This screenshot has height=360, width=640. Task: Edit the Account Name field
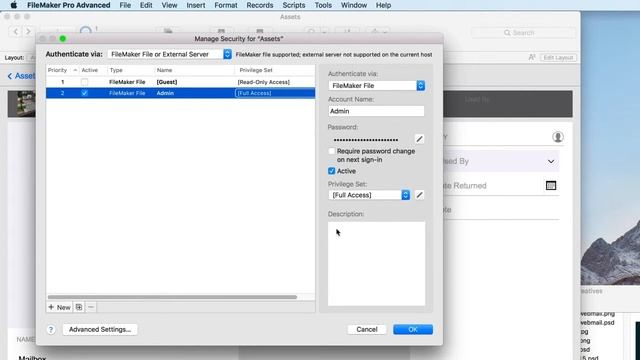tap(376, 111)
